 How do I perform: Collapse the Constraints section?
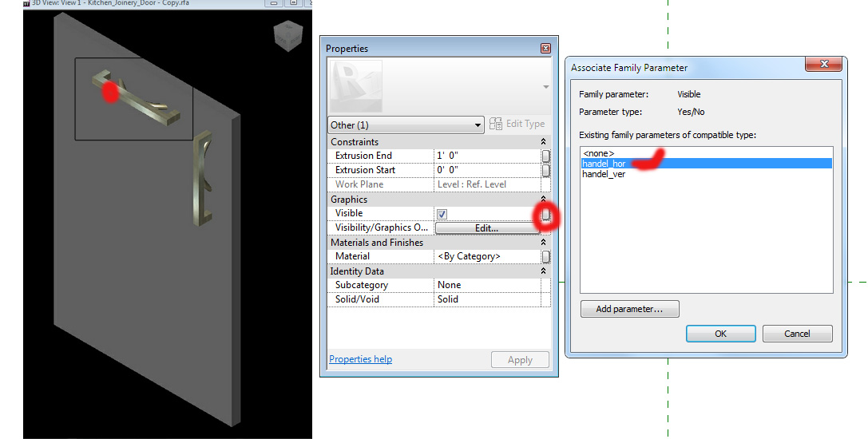tap(543, 142)
